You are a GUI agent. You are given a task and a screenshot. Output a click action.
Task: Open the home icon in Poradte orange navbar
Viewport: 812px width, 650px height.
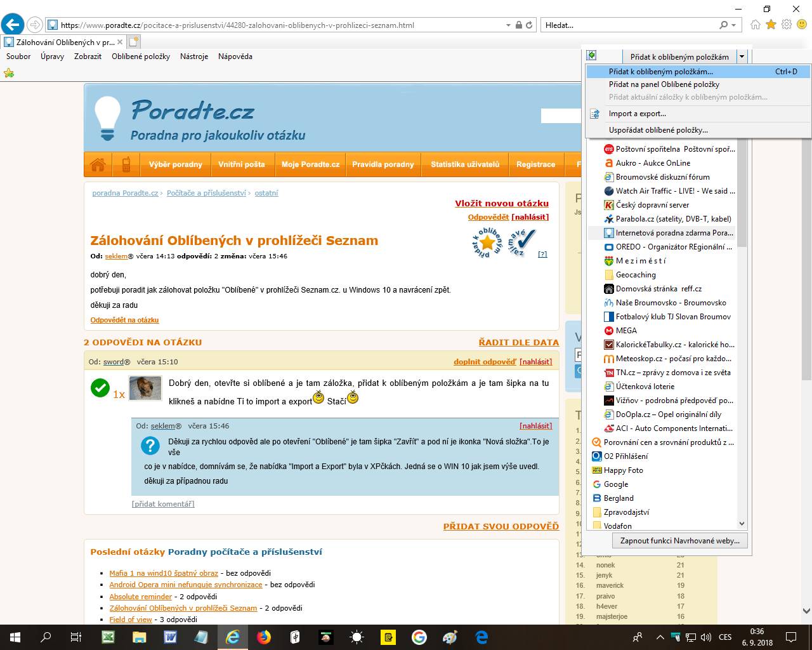98,164
